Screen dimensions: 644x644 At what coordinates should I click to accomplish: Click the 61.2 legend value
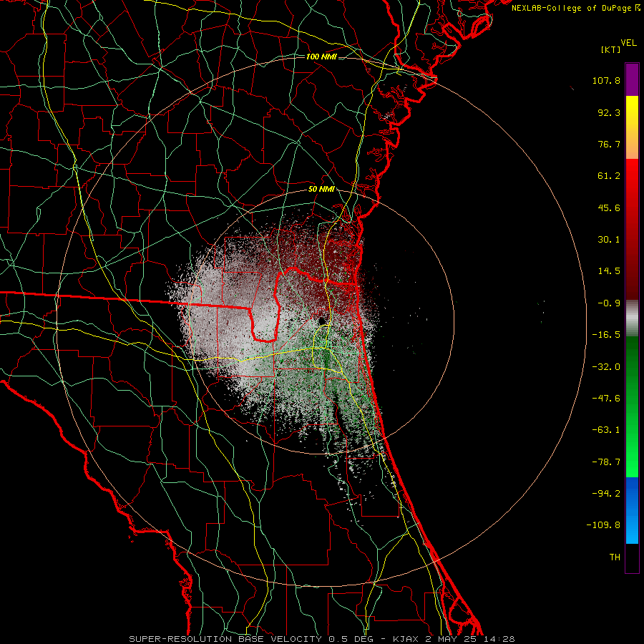coord(609,176)
